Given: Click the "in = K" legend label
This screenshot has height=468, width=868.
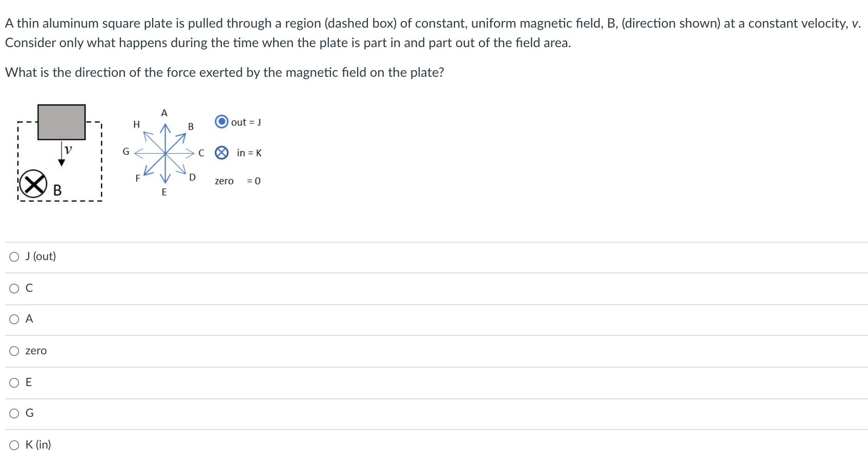Looking at the screenshot, I should coord(249,153).
